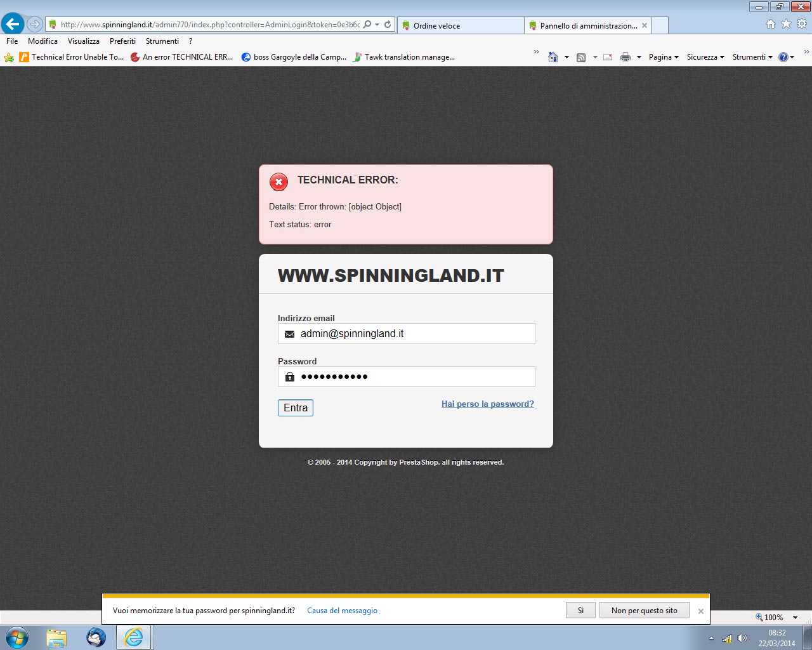
Task: Show hidden system tray icons arrow
Action: 711,638
